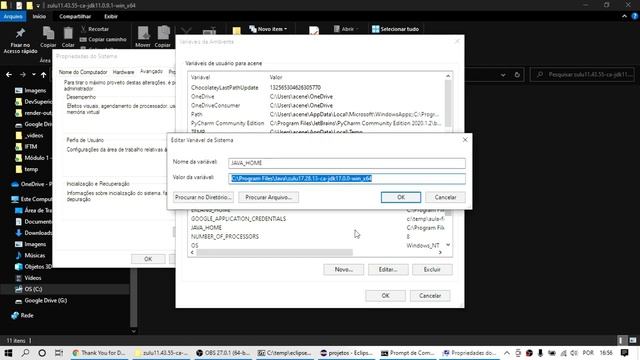Select Path user variable row

coord(317,114)
